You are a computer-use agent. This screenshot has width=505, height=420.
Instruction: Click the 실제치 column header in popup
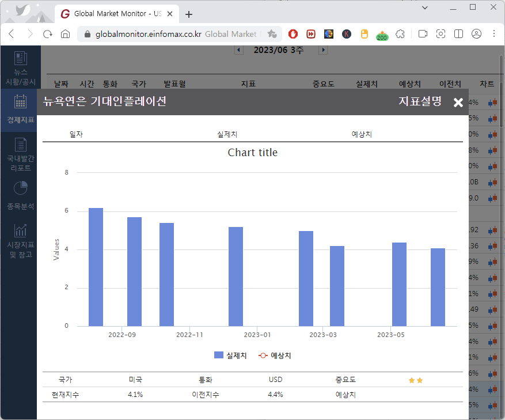[x=227, y=134]
